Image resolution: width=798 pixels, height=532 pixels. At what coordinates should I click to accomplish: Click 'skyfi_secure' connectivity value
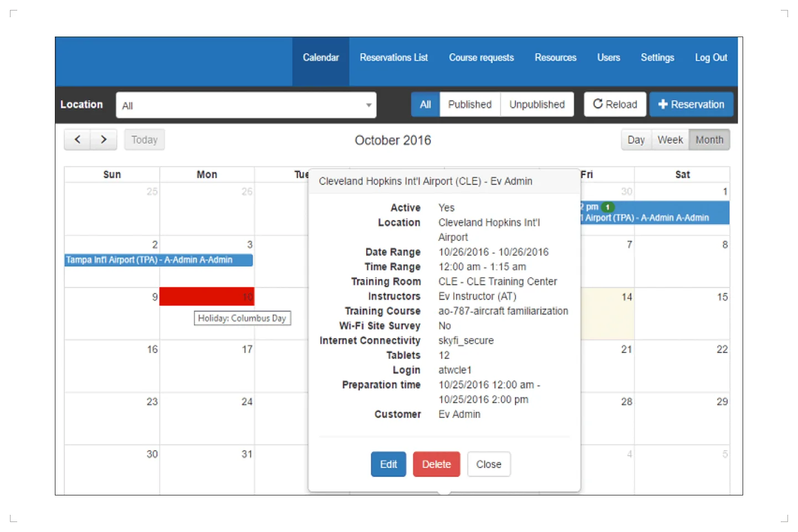click(x=466, y=340)
